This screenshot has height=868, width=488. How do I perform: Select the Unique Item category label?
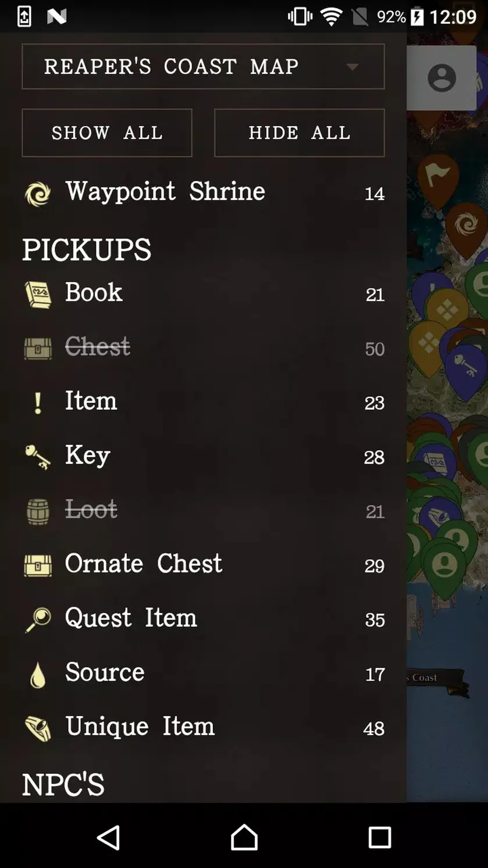[140, 727]
